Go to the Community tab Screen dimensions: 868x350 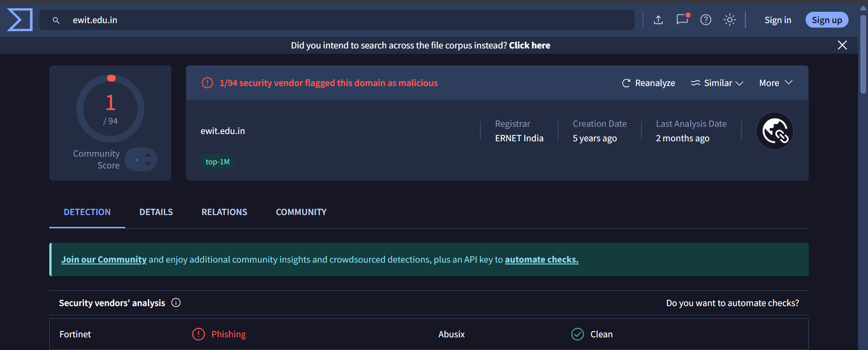coord(301,212)
